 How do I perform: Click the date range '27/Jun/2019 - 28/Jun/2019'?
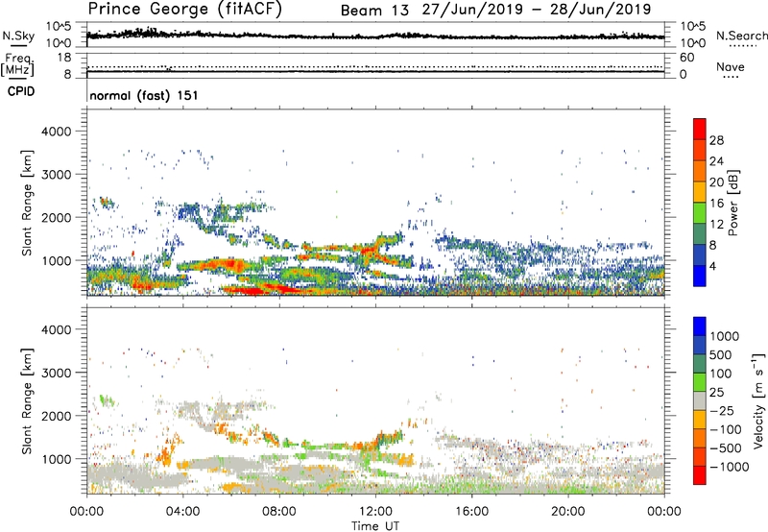[537, 10]
